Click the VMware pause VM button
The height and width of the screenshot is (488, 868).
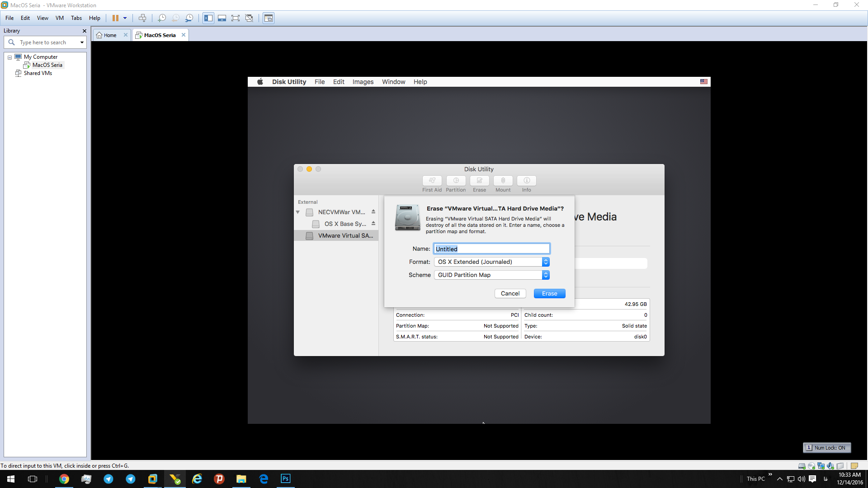115,18
